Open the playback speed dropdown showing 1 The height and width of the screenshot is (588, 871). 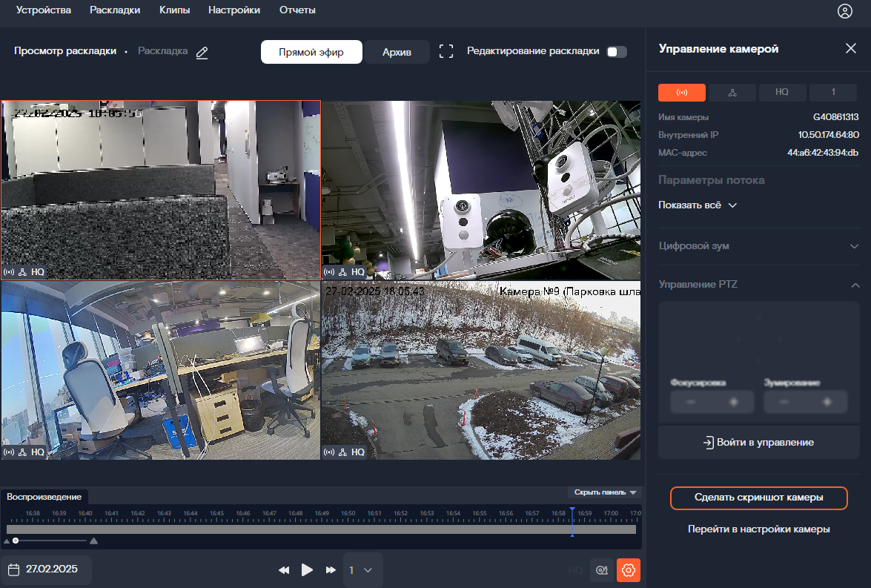click(362, 570)
